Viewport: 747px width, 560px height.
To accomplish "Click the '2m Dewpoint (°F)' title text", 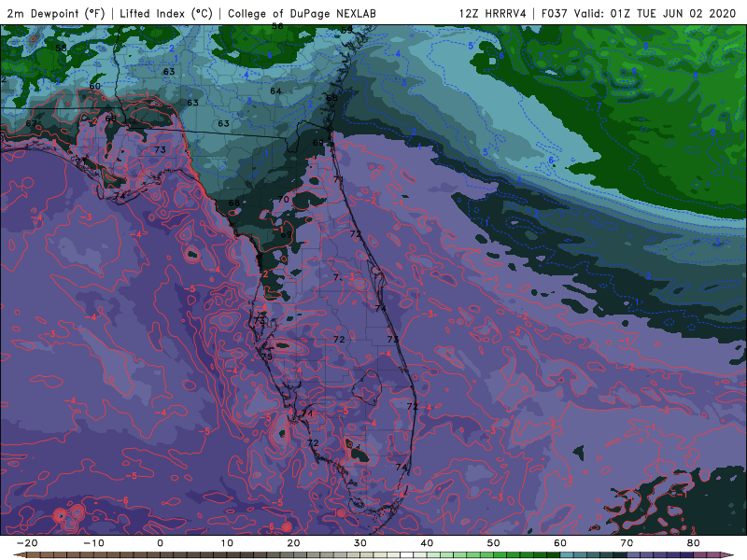I will click(56, 13).
